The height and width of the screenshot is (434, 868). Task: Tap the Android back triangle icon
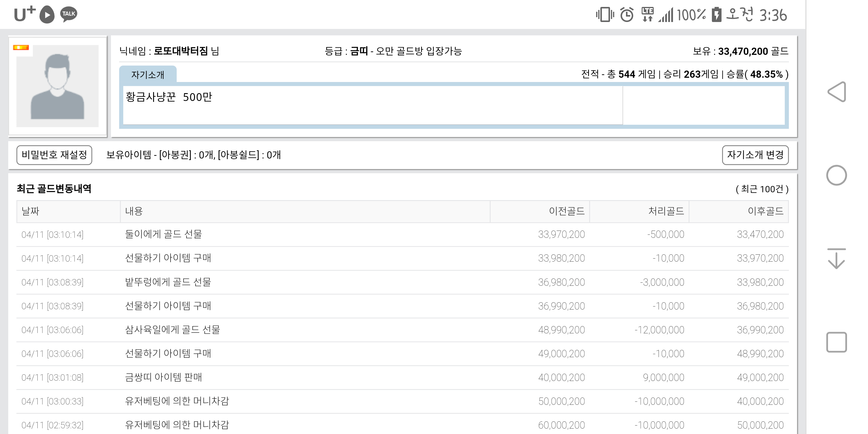coord(837,92)
